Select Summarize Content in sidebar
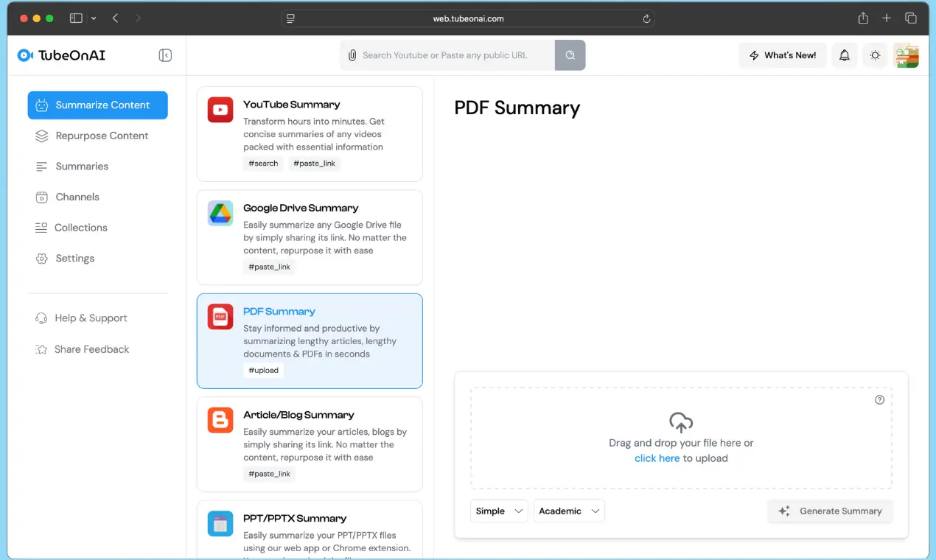 coord(97,105)
